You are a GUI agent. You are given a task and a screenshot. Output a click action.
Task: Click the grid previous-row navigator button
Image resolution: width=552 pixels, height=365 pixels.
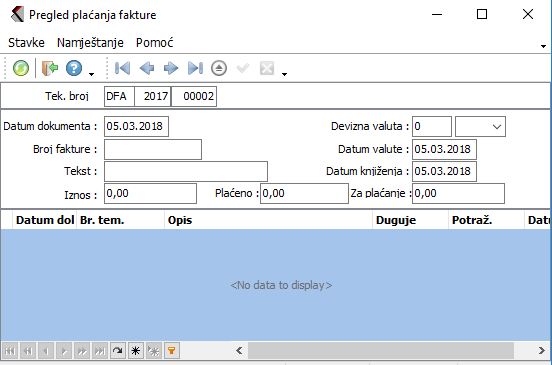pos(46,351)
